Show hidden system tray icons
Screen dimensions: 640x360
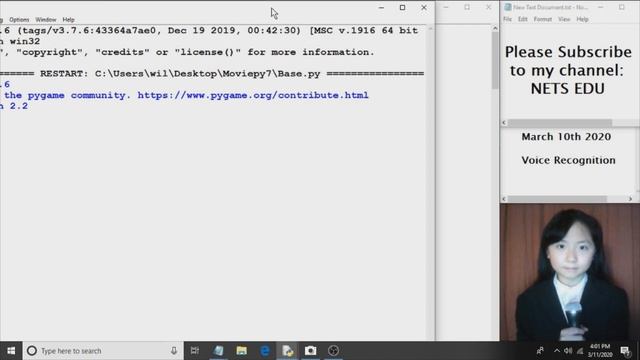(557, 351)
